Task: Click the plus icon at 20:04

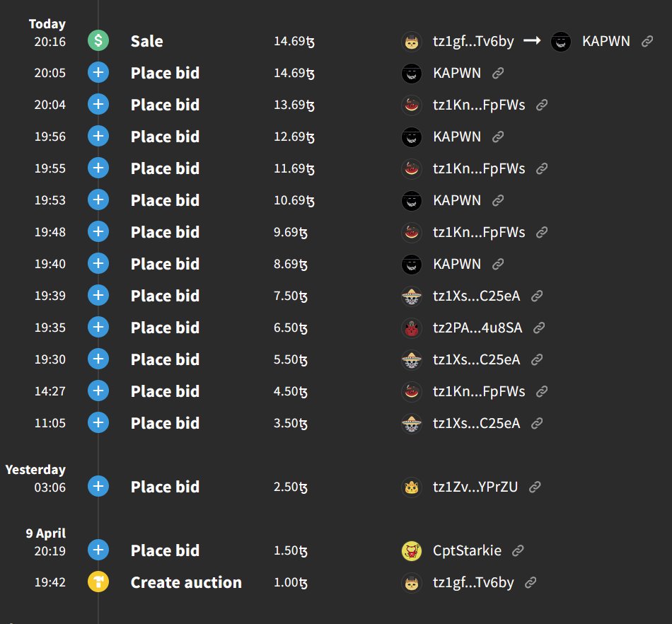Action: (x=98, y=104)
